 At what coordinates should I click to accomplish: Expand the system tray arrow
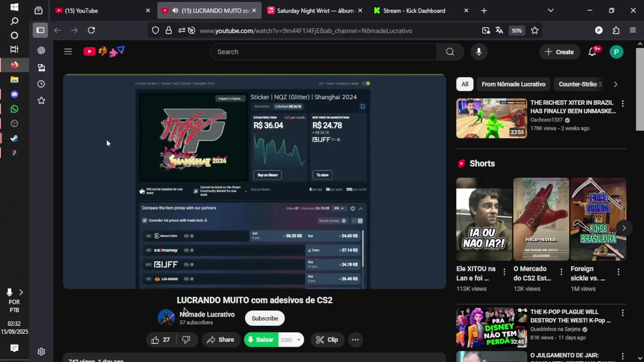pyautogui.click(x=21, y=292)
